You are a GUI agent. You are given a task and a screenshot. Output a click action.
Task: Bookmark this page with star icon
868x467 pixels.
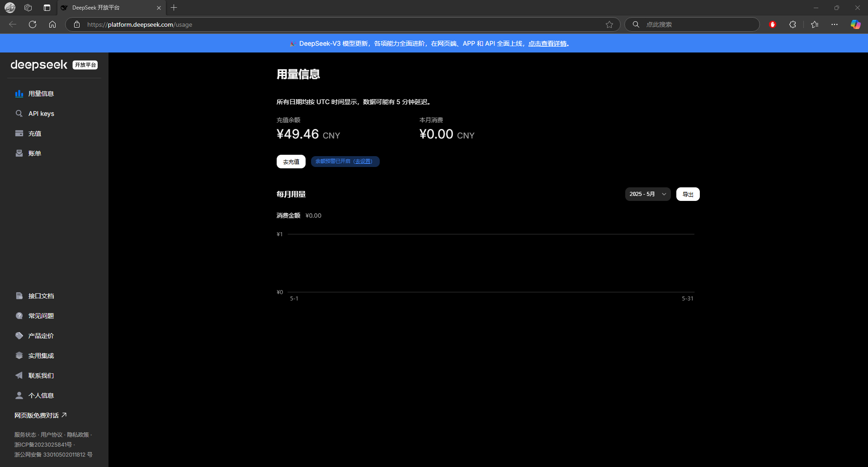pos(609,24)
